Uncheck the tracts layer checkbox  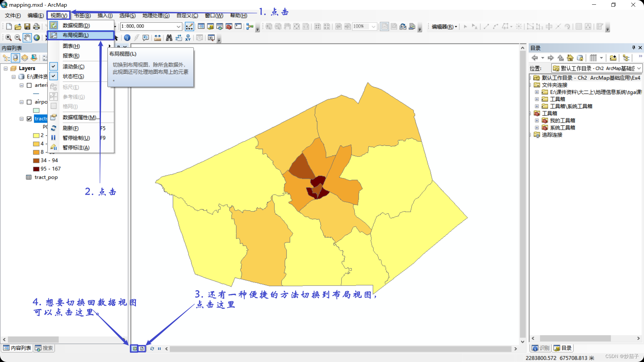pos(29,119)
